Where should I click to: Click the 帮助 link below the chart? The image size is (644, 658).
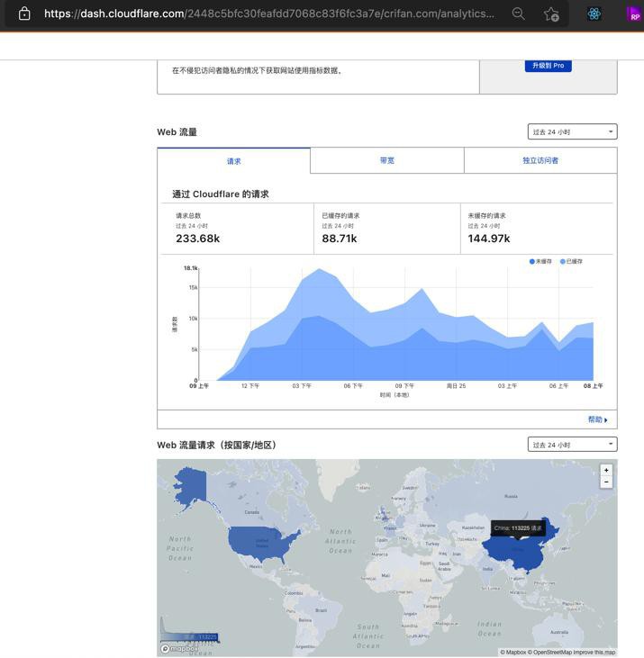(x=597, y=419)
